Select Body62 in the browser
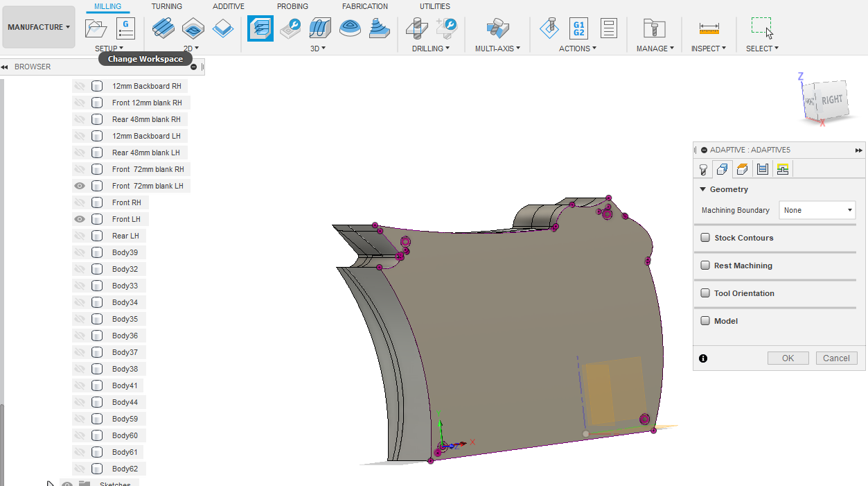Image resolution: width=868 pixels, height=486 pixels. pyautogui.click(x=125, y=469)
